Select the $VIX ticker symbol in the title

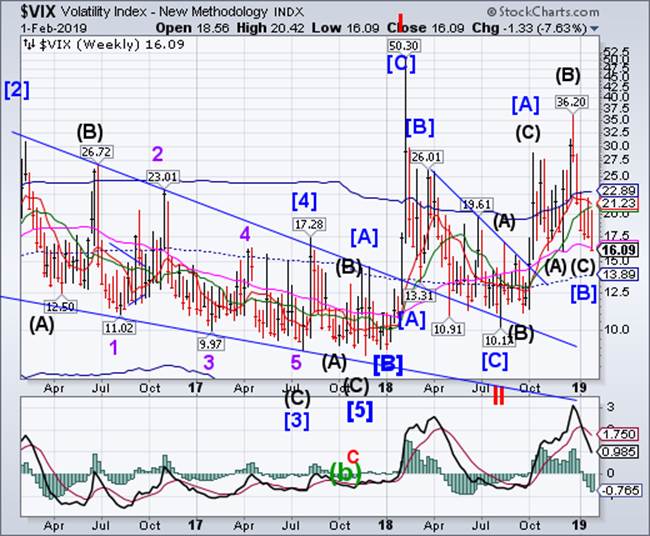pyautogui.click(x=38, y=12)
